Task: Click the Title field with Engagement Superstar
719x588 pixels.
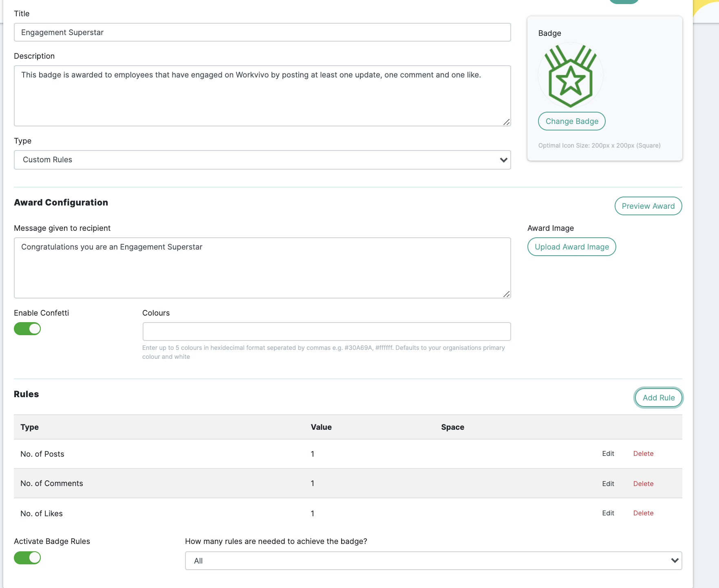Action: tap(262, 32)
